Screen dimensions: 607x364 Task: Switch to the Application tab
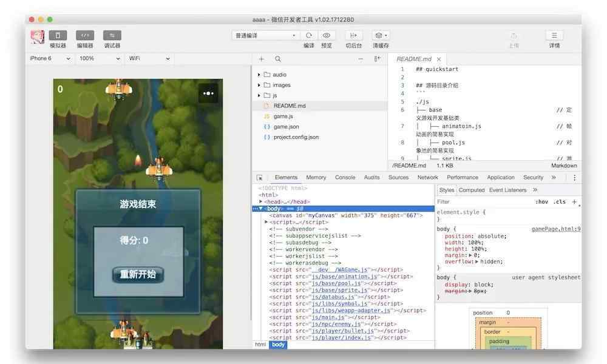[x=501, y=178]
